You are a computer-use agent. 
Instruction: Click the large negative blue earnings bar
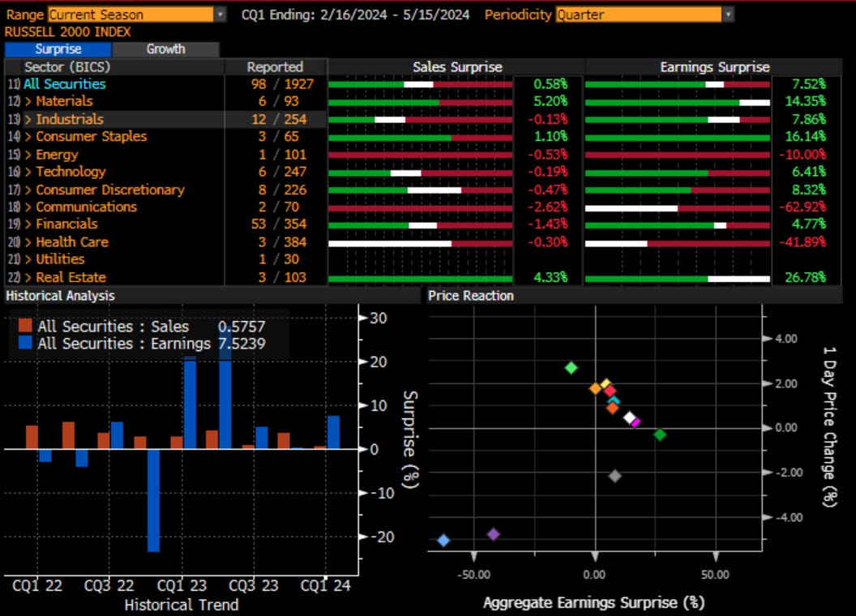pos(153,500)
